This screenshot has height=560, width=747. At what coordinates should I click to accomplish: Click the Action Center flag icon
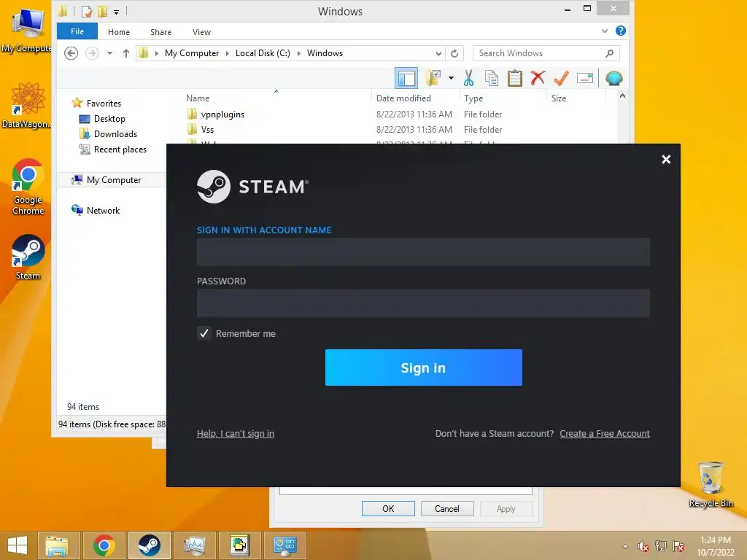coord(678,546)
